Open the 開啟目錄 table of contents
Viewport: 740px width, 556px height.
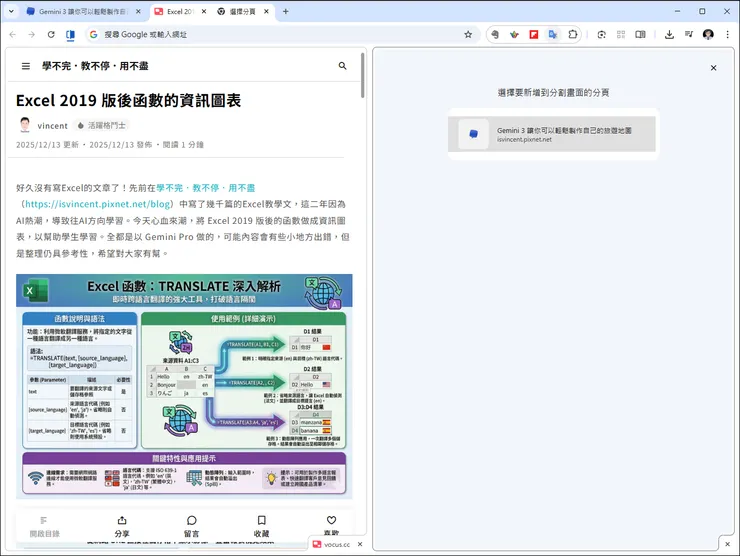tap(44, 527)
